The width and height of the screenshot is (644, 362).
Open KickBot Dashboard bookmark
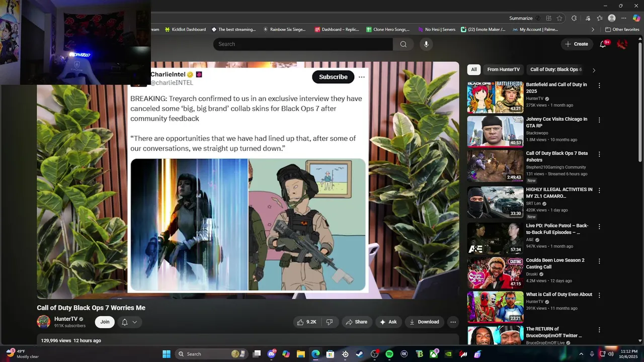185,30
